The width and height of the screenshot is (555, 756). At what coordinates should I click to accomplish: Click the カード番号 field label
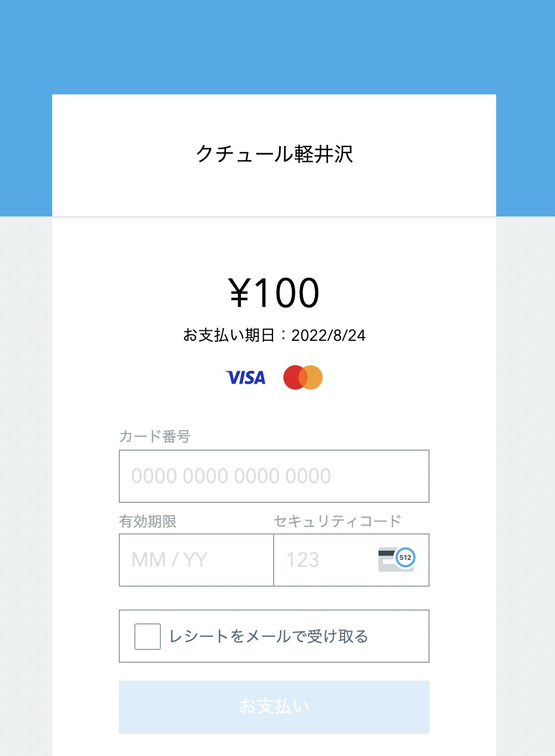155,436
